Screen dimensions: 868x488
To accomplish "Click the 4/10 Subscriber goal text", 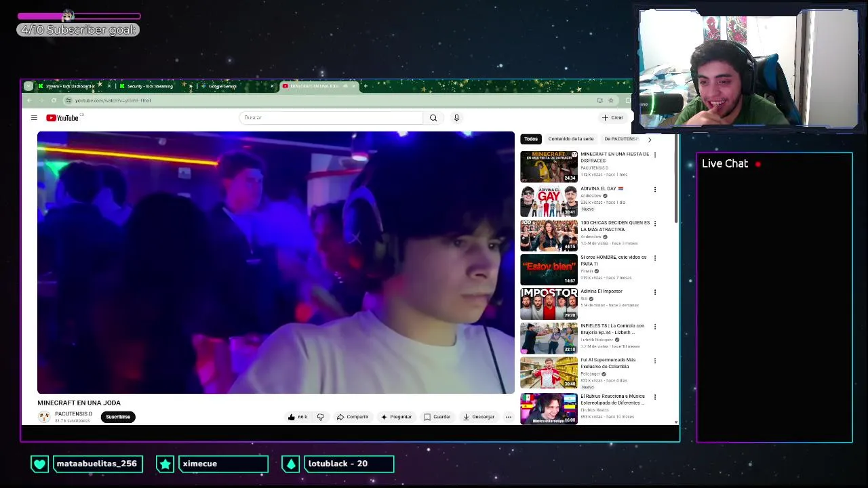I will (x=78, y=30).
